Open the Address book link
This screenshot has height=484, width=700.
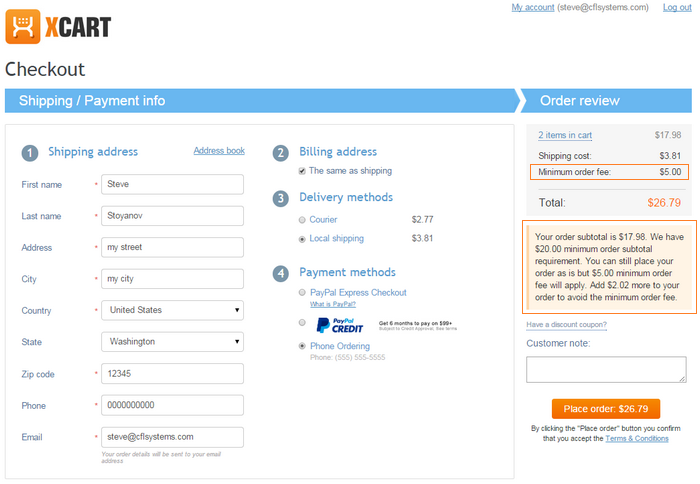(219, 150)
